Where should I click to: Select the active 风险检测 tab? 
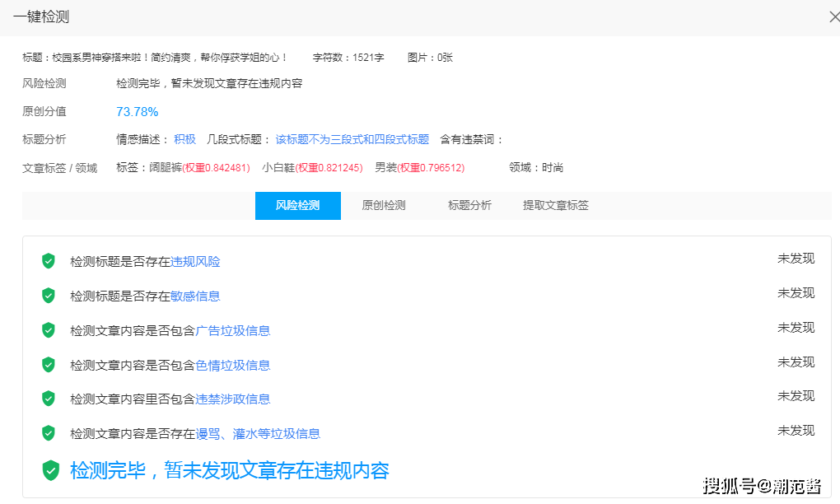[x=297, y=205]
